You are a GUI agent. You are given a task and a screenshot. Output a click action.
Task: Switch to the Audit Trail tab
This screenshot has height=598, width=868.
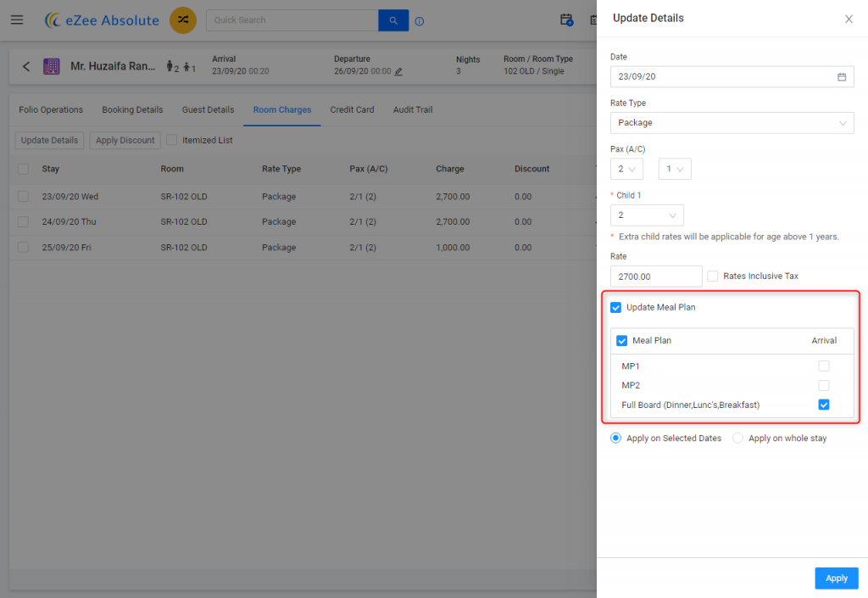413,109
